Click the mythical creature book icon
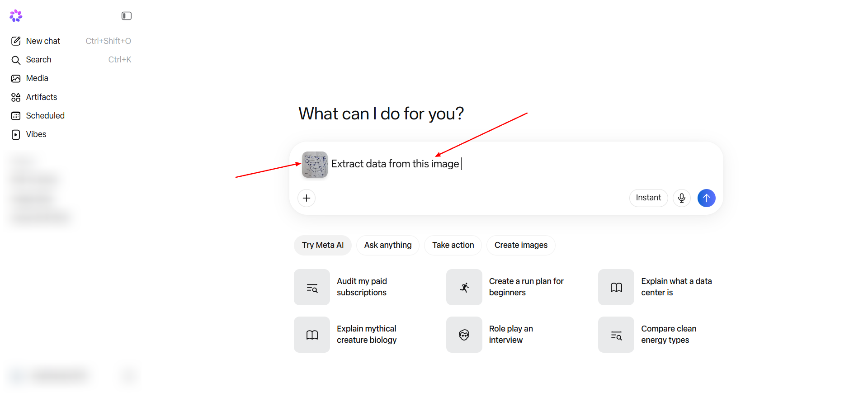This screenshot has width=868, height=393. (312, 335)
